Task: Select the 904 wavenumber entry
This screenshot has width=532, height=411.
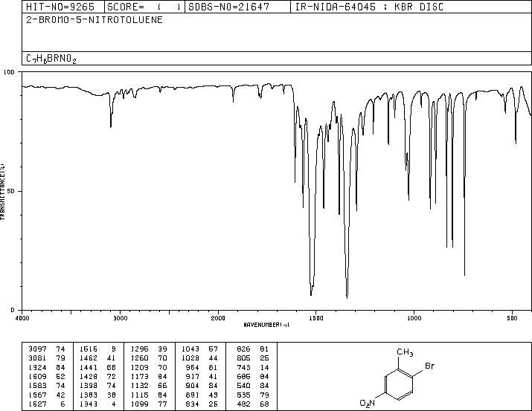Action: coord(193,386)
